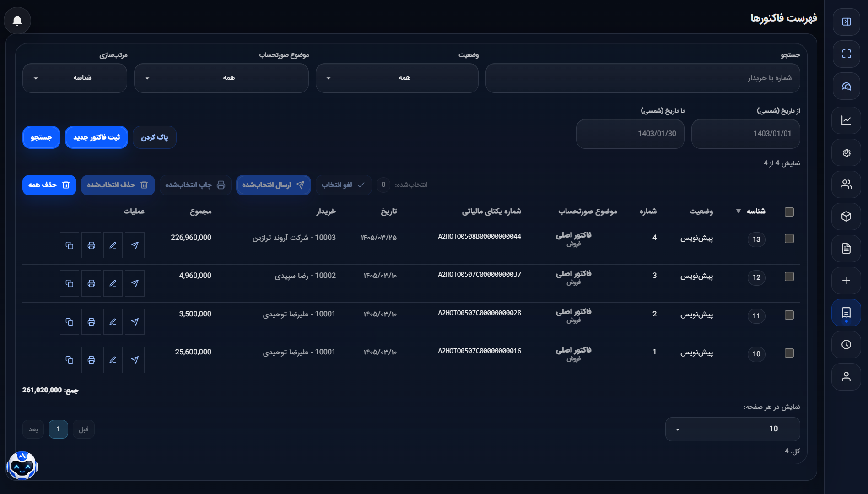868x494 pixels.
Task: Click چاپ انتخاب‌شده print button
Action: pyautogui.click(x=195, y=185)
